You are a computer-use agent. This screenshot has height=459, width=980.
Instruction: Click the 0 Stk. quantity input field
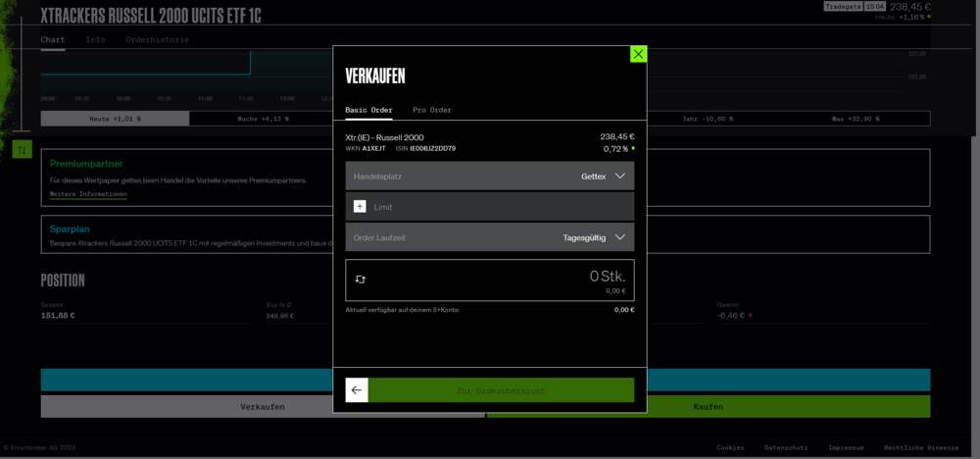pyautogui.click(x=489, y=280)
